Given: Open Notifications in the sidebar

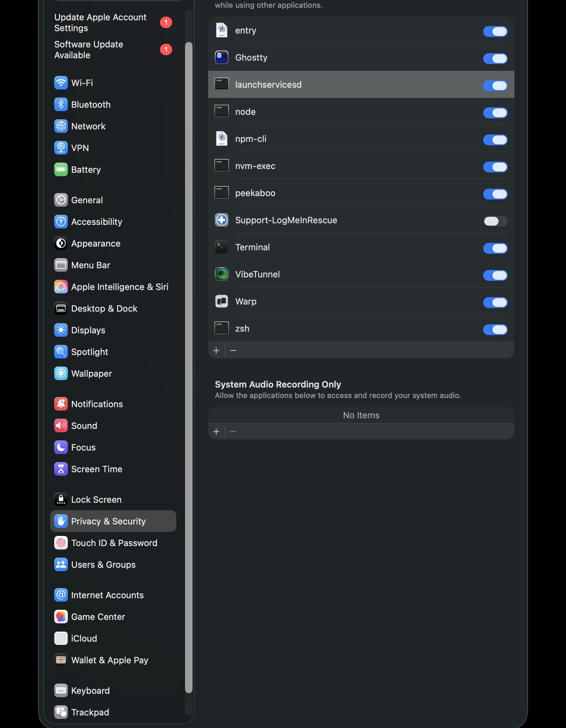Looking at the screenshot, I should point(97,404).
